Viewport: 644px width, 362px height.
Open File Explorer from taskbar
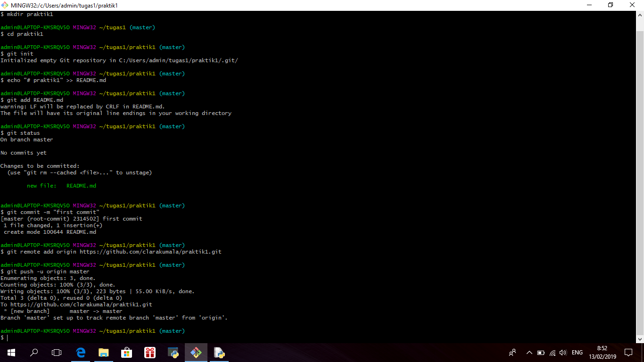pos(104,353)
